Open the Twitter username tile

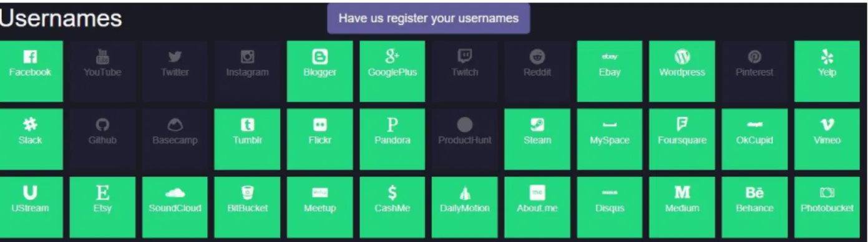coord(175,71)
